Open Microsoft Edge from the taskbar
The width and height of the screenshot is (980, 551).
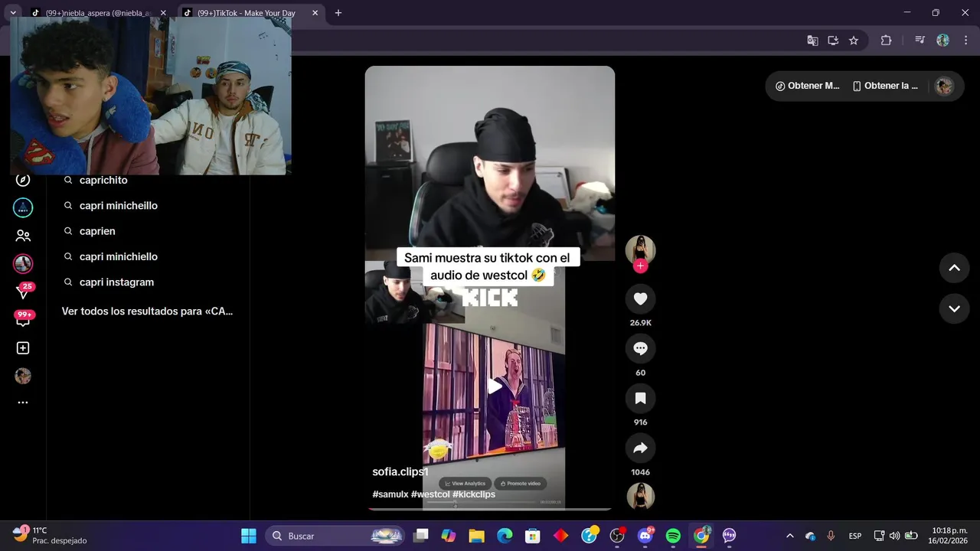point(505,536)
